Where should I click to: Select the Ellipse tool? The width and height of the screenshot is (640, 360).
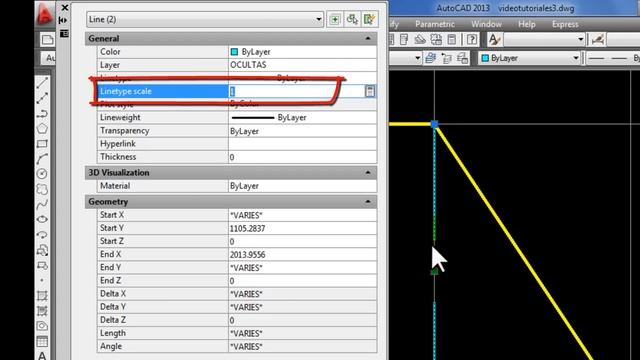[x=42, y=220]
